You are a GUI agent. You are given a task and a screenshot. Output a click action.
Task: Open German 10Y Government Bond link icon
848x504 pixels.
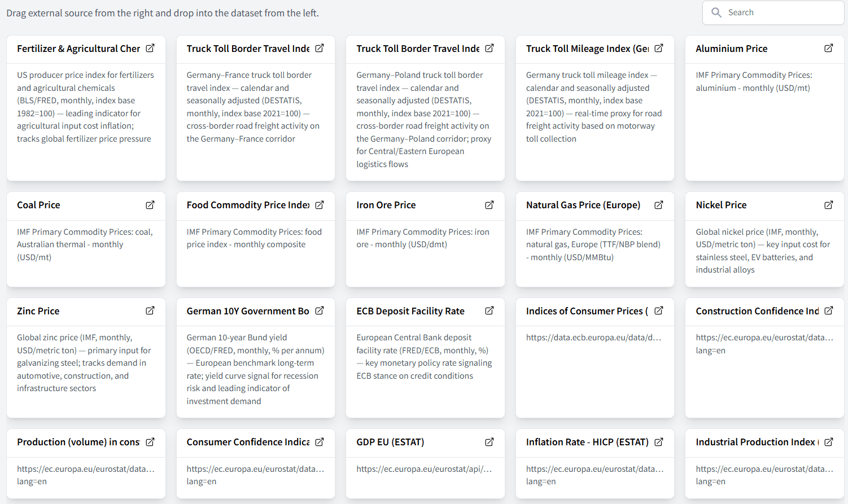[x=320, y=310]
